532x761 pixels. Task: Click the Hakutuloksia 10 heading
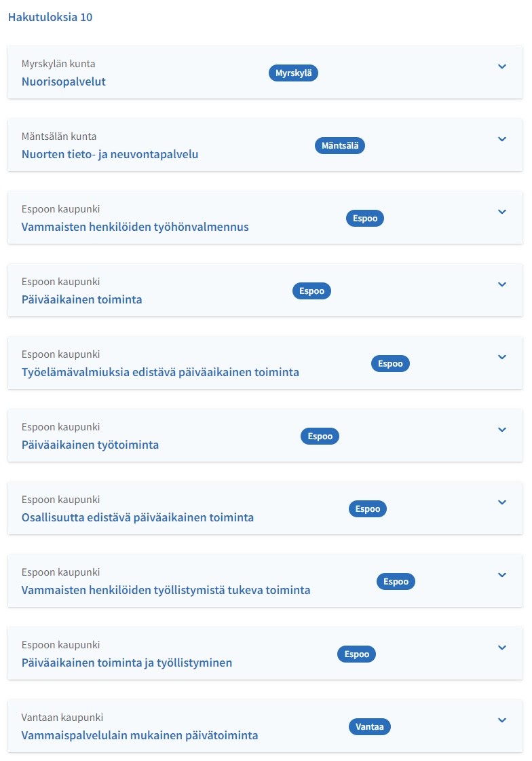50,18
